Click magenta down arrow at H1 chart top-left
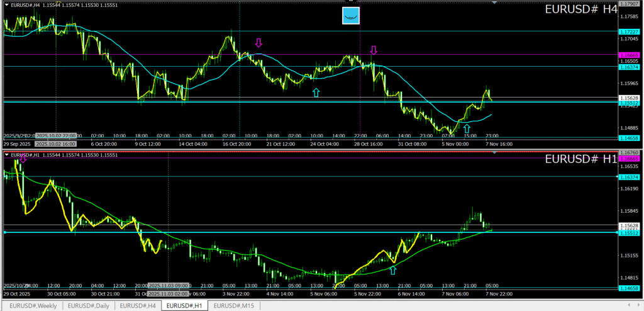The width and height of the screenshot is (644, 311). click(23, 159)
